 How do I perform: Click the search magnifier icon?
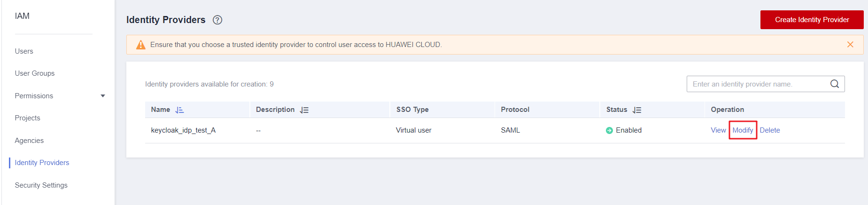[x=835, y=84]
